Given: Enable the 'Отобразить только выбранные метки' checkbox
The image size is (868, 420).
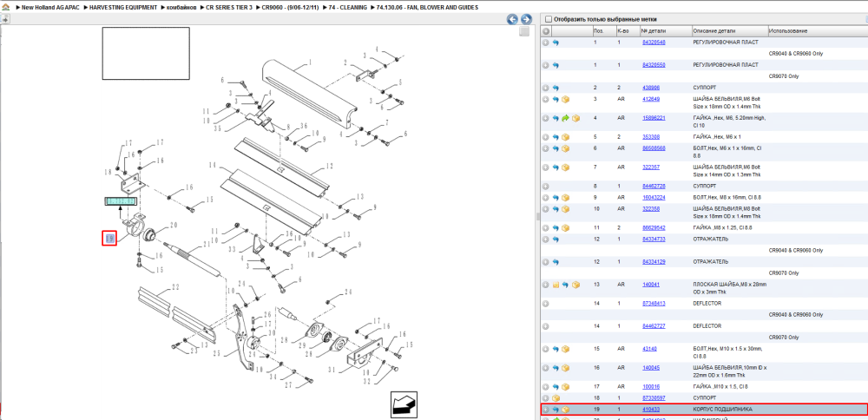Looking at the screenshot, I should point(549,19).
